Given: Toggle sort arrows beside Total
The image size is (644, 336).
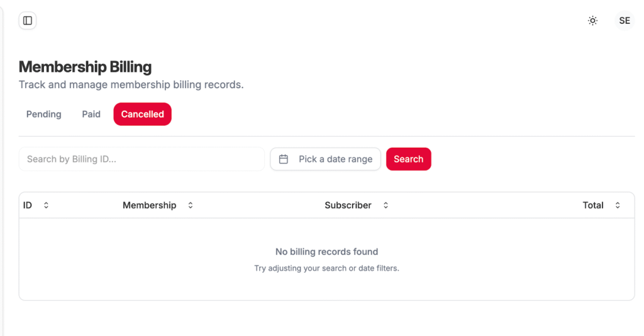Looking at the screenshot, I should tap(618, 205).
